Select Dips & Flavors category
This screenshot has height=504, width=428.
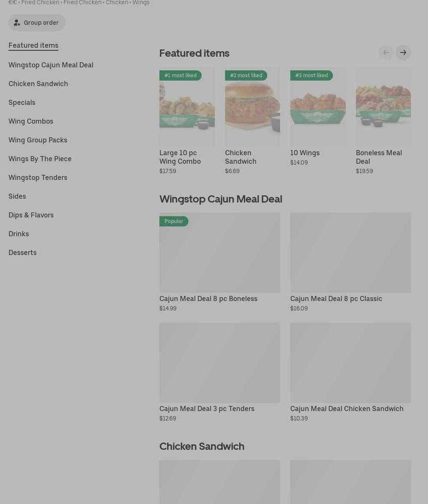(31, 215)
